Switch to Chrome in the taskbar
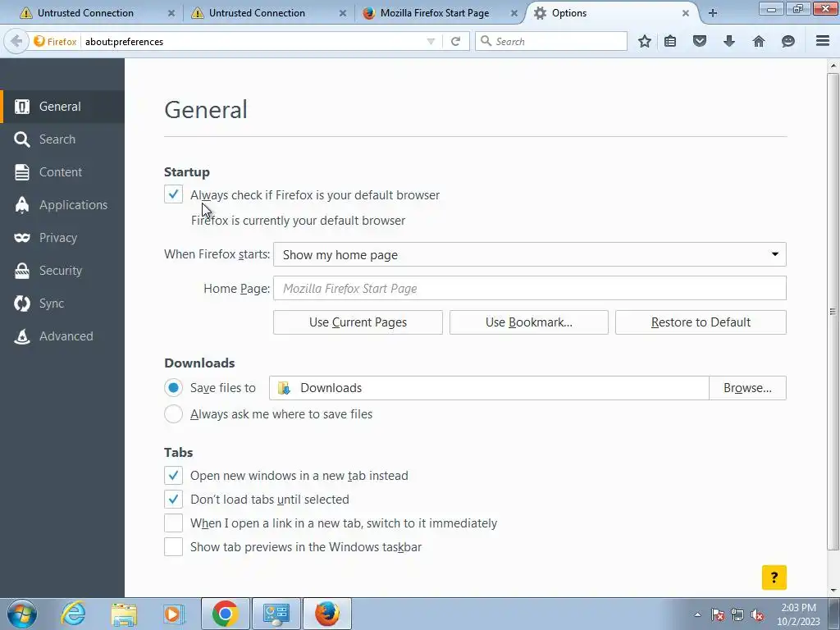 coord(225,614)
